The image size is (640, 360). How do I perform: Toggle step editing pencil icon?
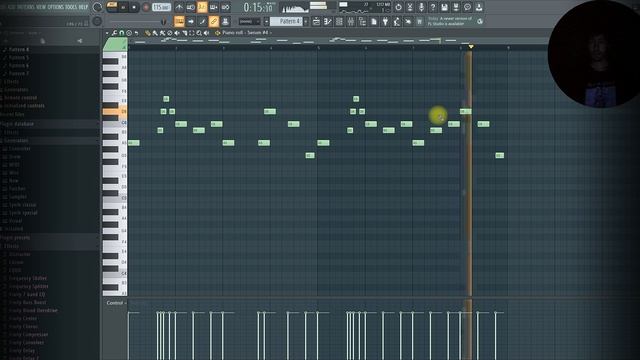tap(202, 21)
